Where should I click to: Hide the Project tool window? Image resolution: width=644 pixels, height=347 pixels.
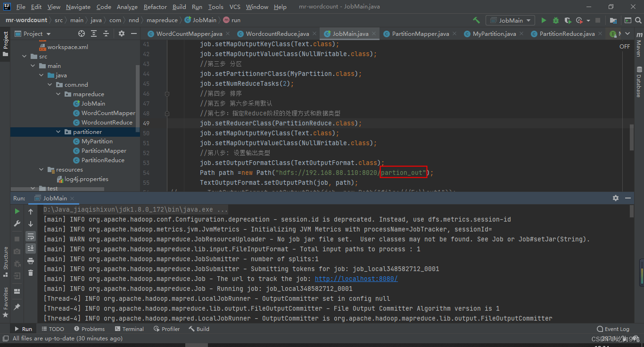134,33
